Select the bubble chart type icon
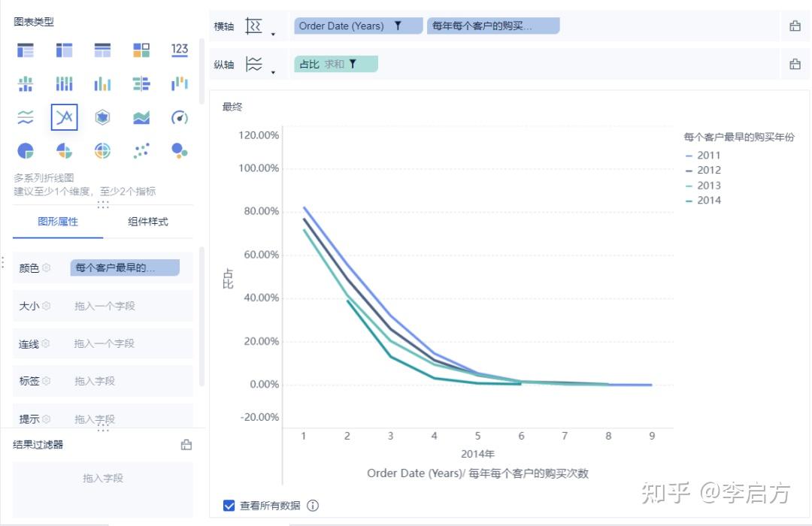 click(180, 150)
